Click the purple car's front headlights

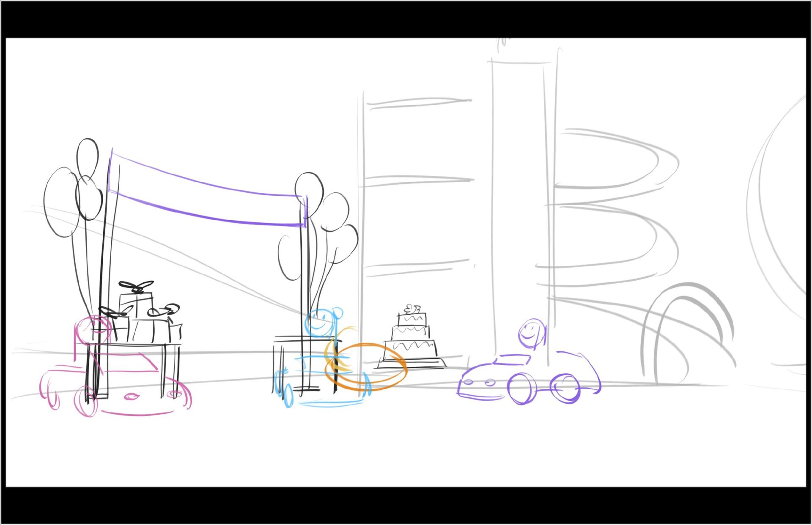pyautogui.click(x=479, y=383)
